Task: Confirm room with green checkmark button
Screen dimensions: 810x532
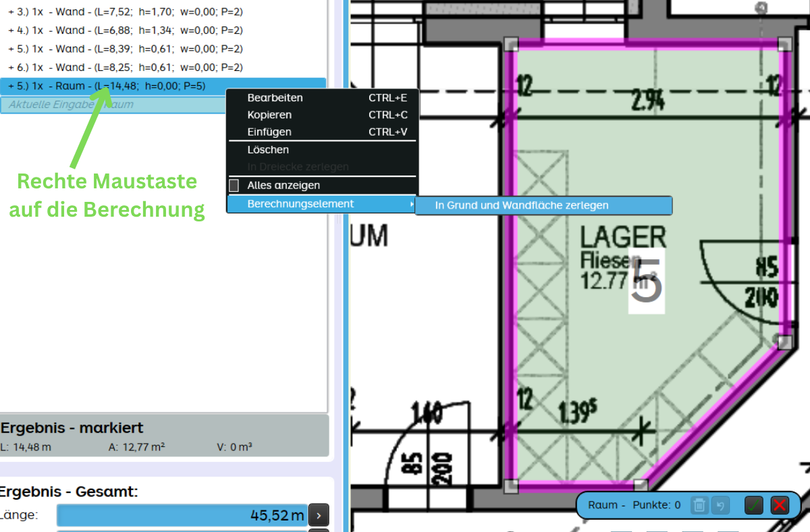Action: (754, 504)
